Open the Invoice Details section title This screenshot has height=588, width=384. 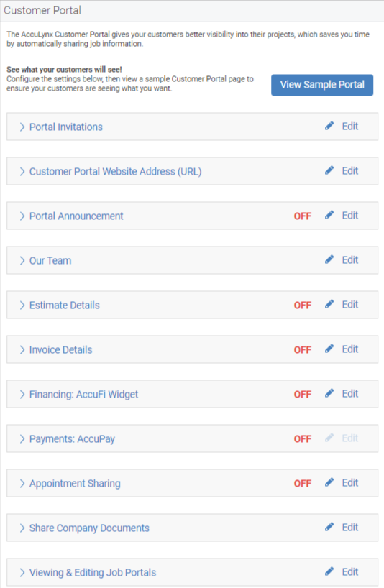[x=60, y=350]
